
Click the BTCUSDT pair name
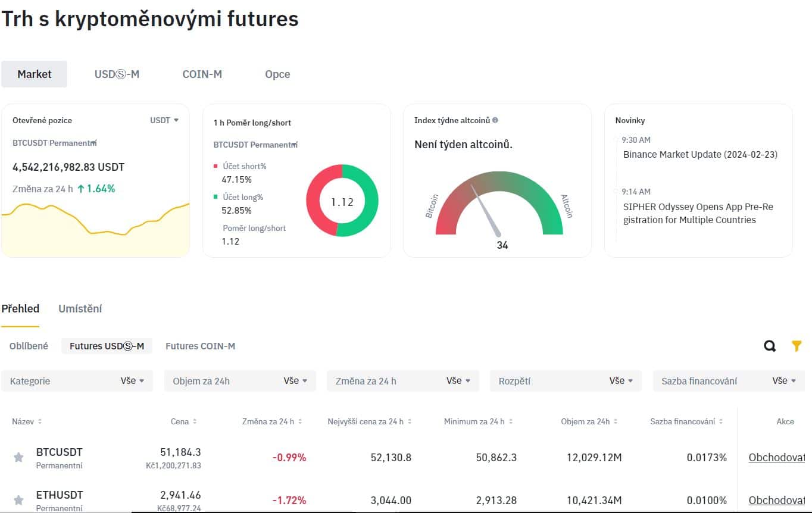tap(60, 452)
